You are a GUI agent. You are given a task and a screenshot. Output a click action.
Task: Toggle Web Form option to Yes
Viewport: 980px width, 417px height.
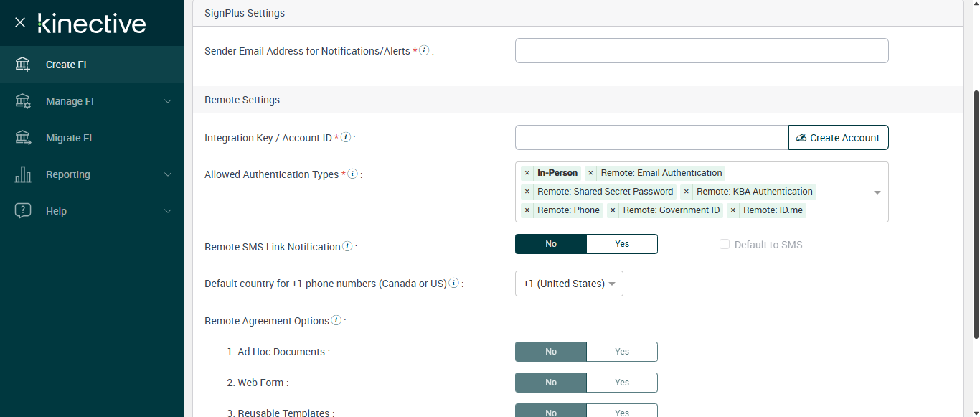(621, 383)
